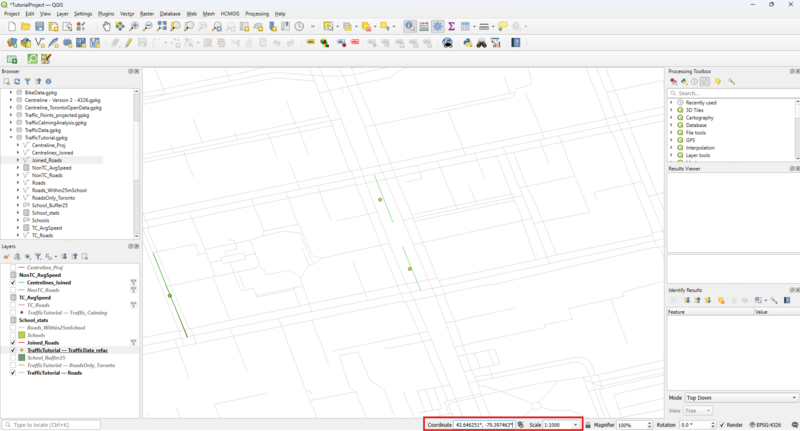Open the Statistical Summary sigma icon
This screenshot has width=800, height=431.
[451, 27]
